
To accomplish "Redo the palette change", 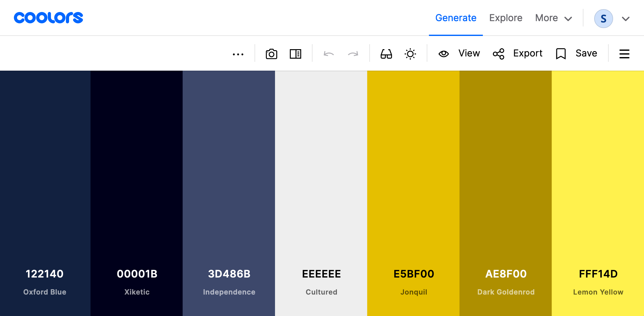I will [x=353, y=54].
